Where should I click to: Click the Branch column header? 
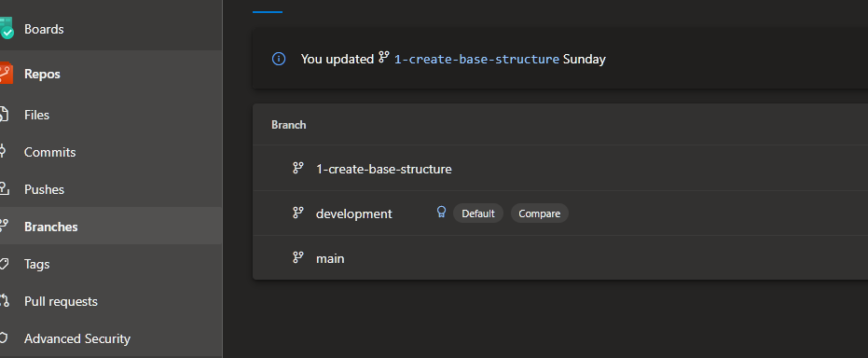[x=288, y=125]
